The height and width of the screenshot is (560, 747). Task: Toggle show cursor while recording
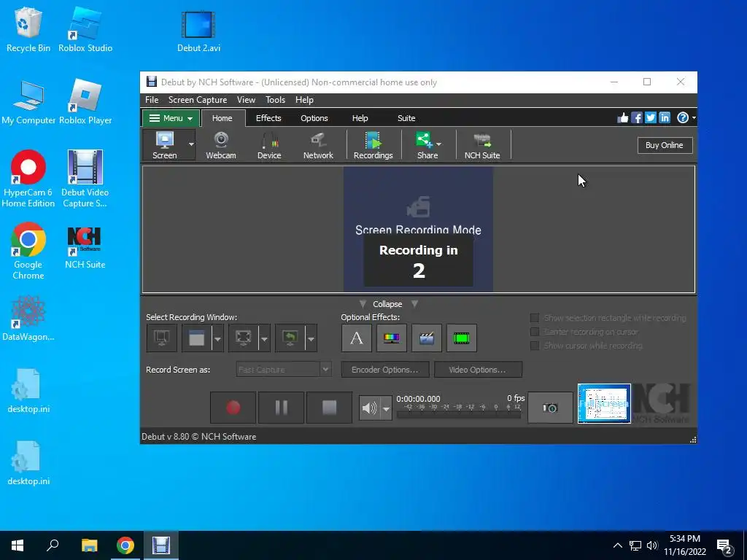(x=535, y=345)
